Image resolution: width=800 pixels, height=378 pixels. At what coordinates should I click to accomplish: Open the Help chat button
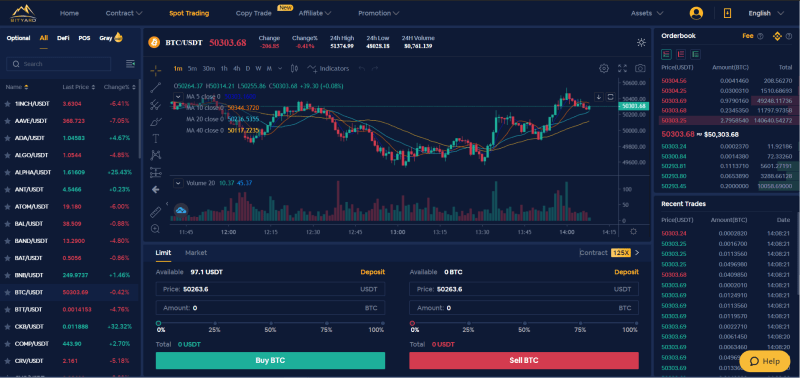(x=765, y=361)
